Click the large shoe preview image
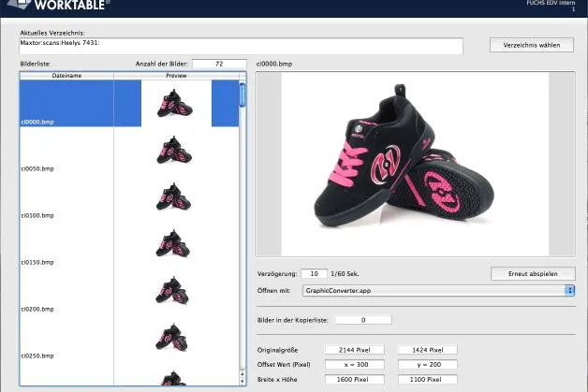Screen dimensions: 588x392 [415, 164]
